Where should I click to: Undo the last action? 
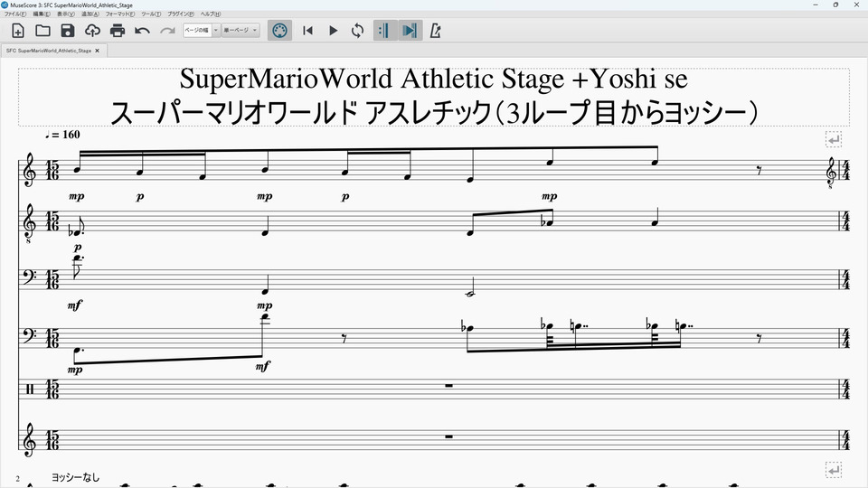[142, 31]
